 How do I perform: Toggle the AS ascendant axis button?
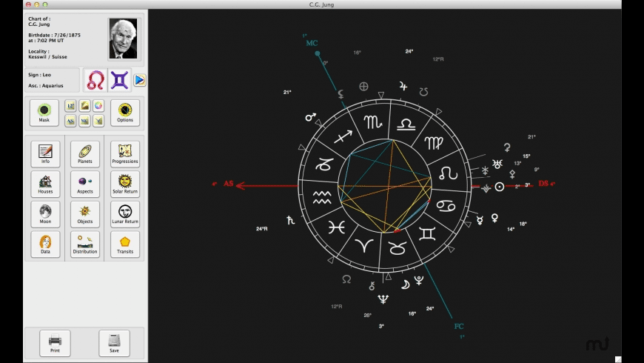[70, 121]
